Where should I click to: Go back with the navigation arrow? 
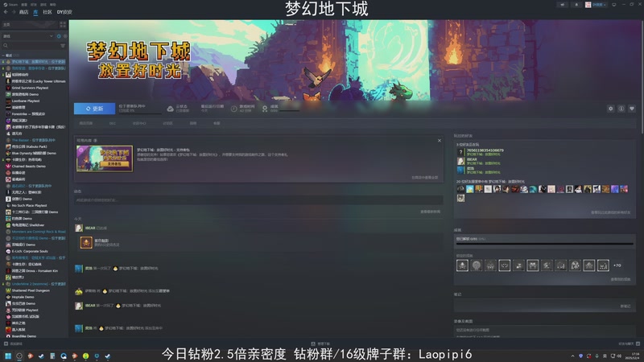(6, 12)
